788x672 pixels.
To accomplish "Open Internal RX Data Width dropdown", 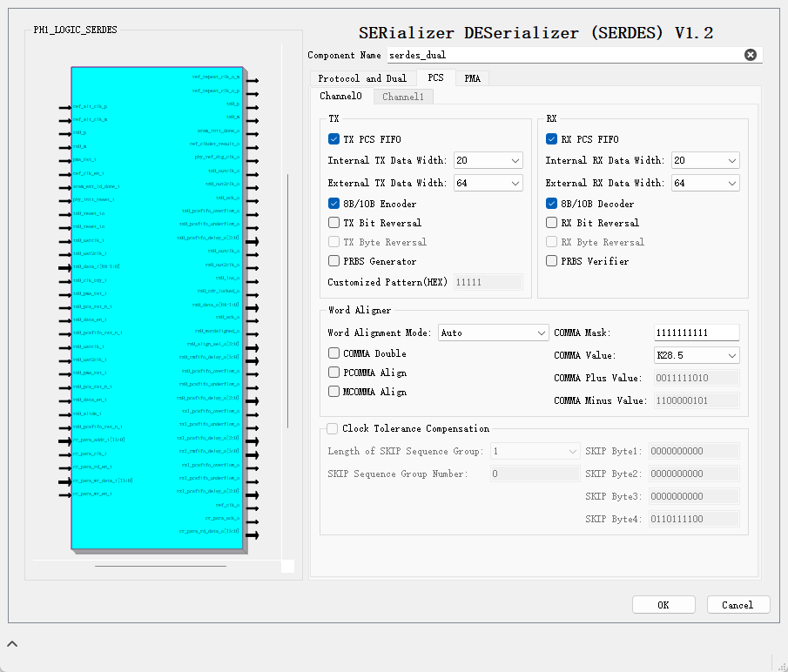I will tap(705, 160).
